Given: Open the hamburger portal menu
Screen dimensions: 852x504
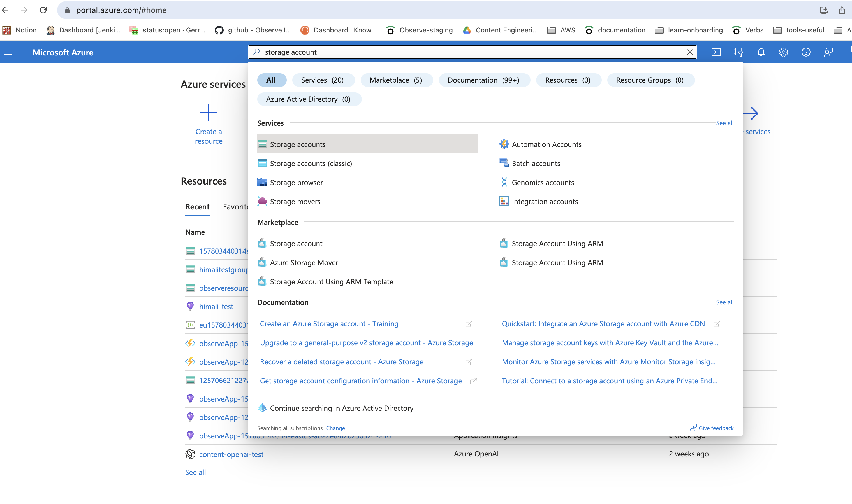Looking at the screenshot, I should [8, 52].
